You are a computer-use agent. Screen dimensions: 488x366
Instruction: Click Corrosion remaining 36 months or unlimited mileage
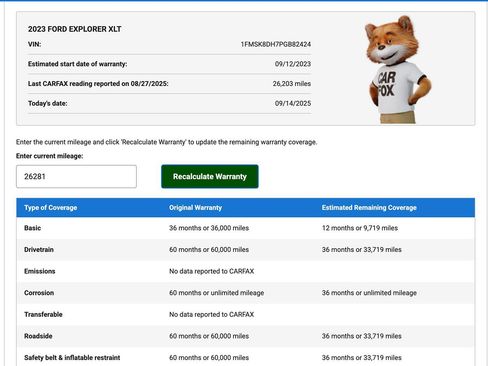click(369, 293)
